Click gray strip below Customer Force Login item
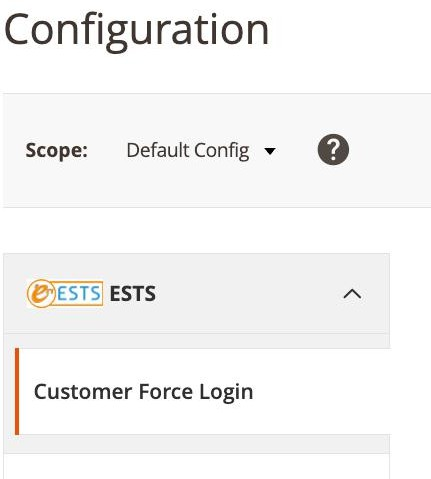431x479 pixels. [197, 444]
